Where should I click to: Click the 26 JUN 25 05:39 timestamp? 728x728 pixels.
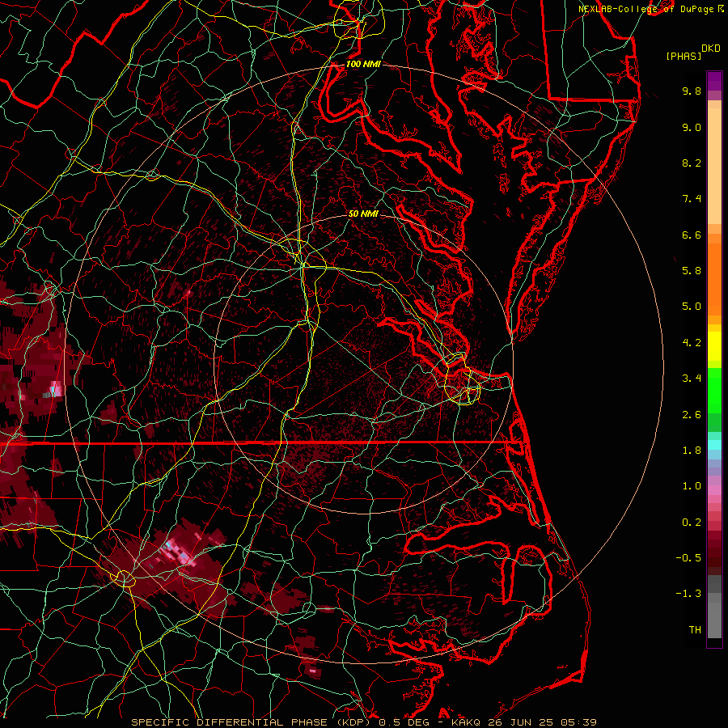(543, 722)
